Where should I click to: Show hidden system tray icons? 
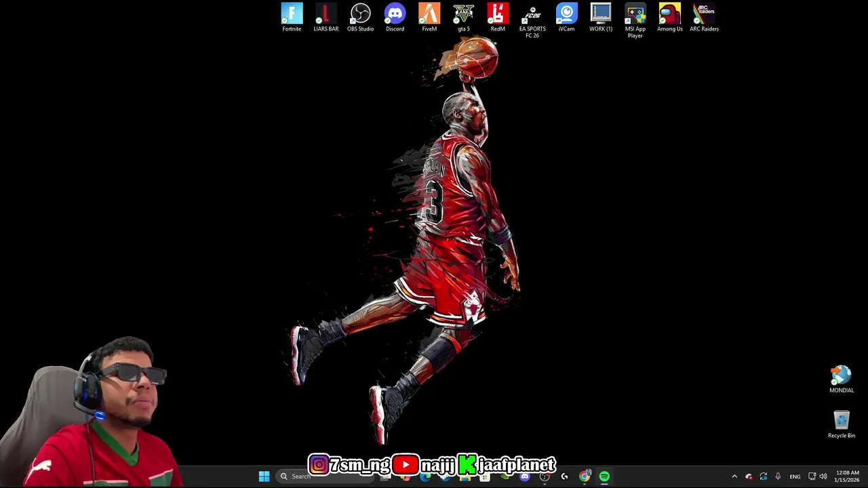tap(734, 476)
